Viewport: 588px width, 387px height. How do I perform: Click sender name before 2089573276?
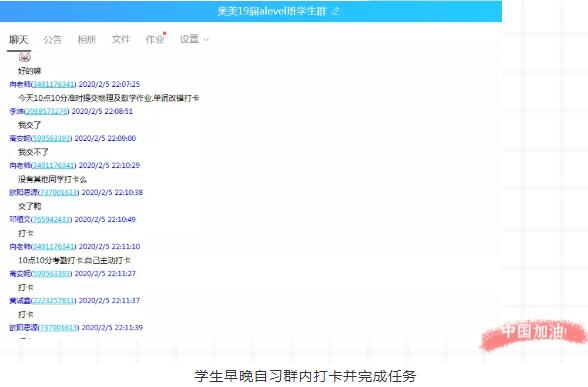16,111
